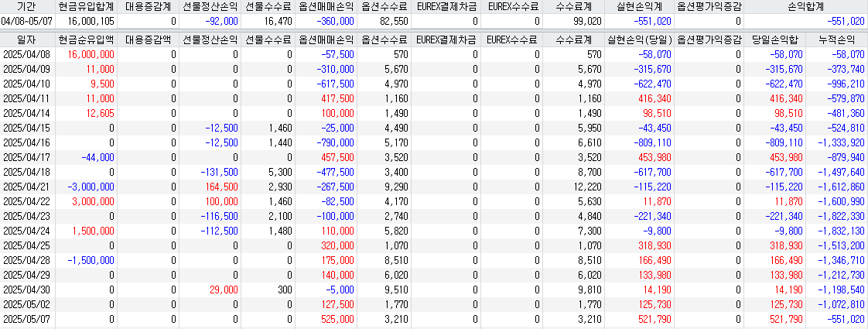The width and height of the screenshot is (868, 329).
Task: Select the cumulative loss -1,072,810
Action: click(842, 304)
